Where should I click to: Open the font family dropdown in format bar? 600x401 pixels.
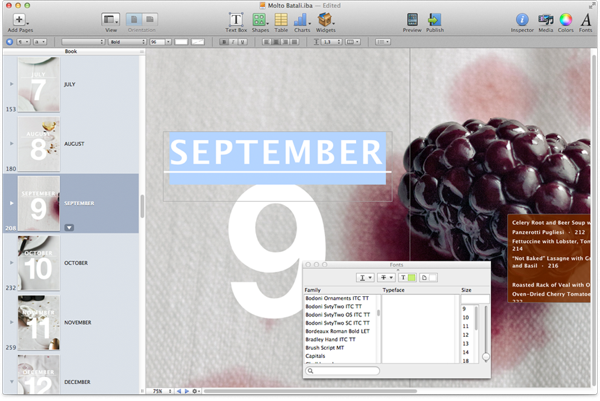(x=83, y=42)
